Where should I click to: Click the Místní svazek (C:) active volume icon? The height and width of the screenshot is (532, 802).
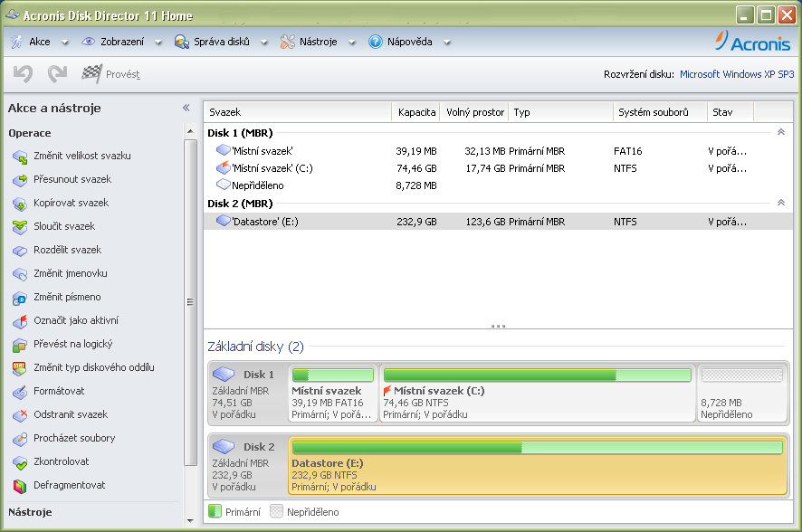(224, 167)
